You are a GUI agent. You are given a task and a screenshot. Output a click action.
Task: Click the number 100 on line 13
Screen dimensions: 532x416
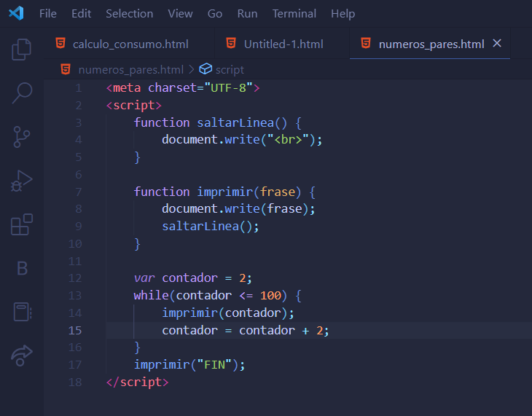(x=270, y=296)
